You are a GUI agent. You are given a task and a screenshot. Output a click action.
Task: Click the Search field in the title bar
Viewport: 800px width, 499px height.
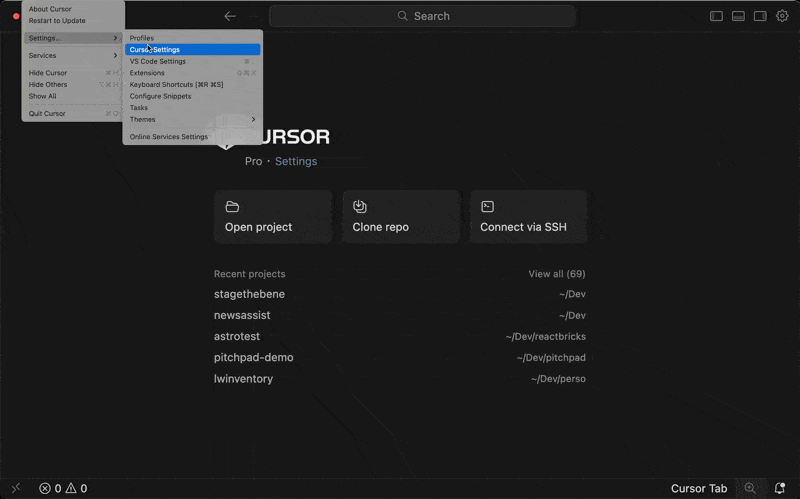point(422,16)
